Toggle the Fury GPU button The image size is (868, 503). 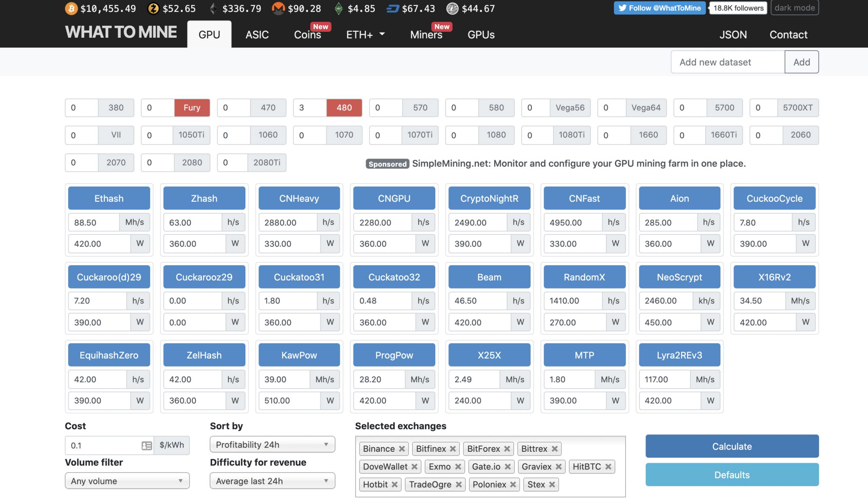point(192,108)
